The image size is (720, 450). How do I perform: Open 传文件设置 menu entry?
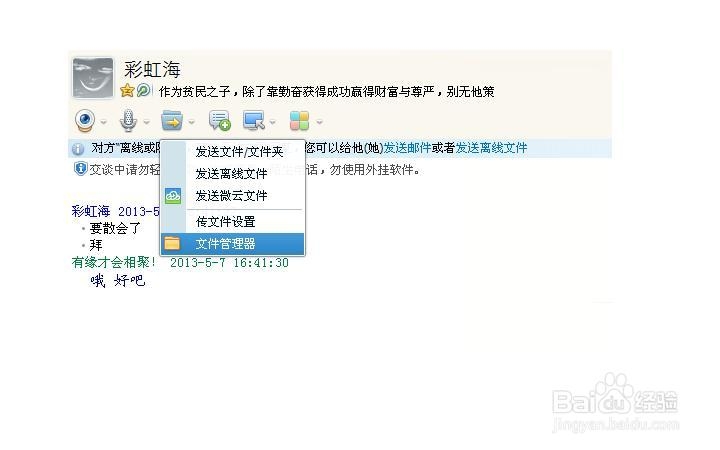pos(232,222)
